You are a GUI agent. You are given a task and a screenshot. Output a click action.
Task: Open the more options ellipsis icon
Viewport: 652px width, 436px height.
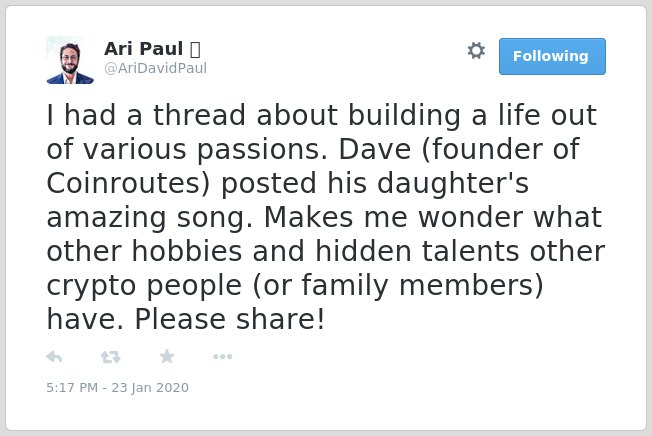click(x=222, y=356)
